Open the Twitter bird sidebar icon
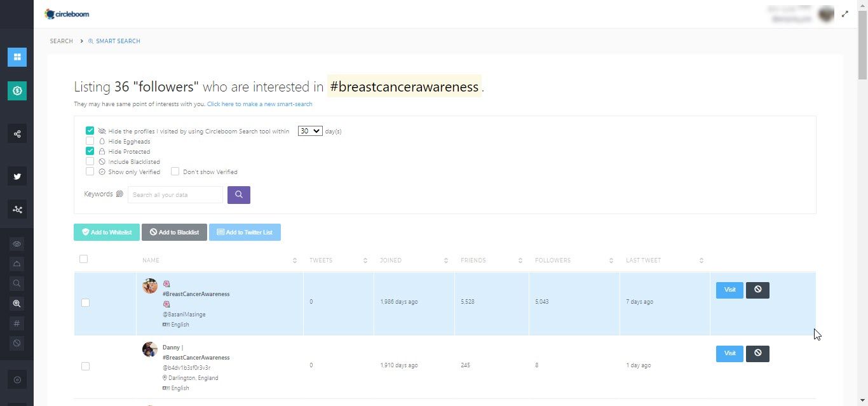This screenshot has width=868, height=406. (x=17, y=177)
